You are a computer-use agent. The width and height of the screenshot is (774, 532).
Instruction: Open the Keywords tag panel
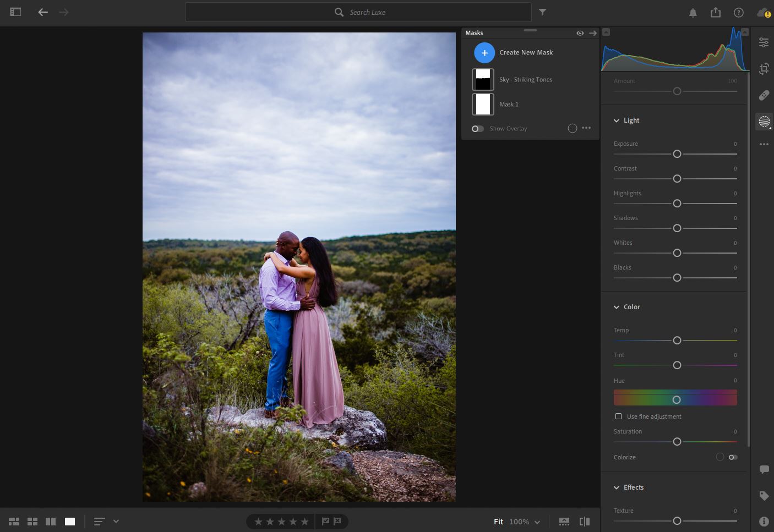tap(764, 496)
